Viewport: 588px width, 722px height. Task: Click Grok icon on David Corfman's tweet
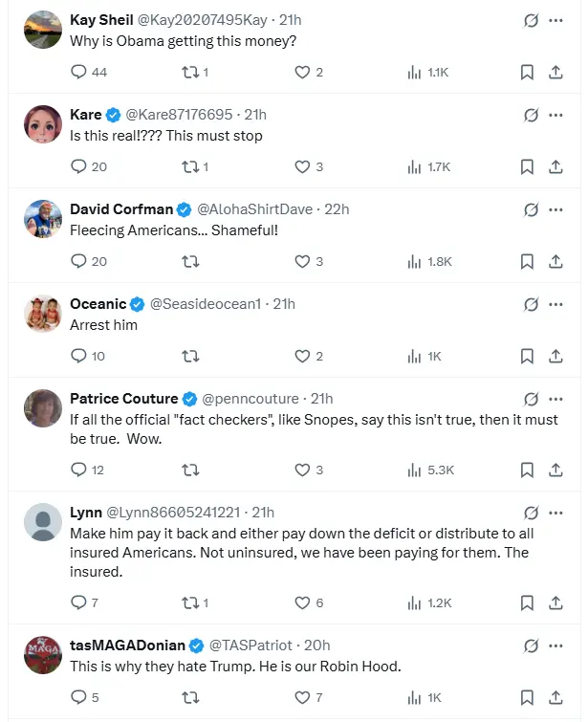point(531,209)
